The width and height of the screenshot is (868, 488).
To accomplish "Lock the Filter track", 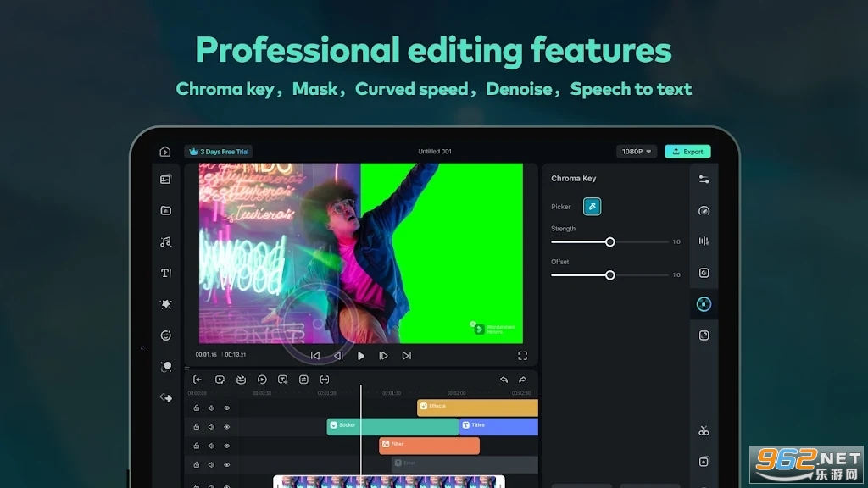I will (196, 446).
